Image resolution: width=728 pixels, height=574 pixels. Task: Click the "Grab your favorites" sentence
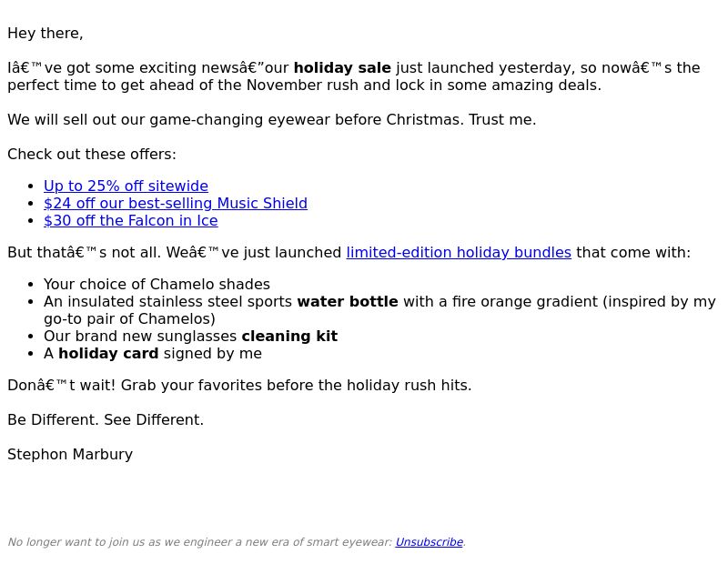coord(297,385)
